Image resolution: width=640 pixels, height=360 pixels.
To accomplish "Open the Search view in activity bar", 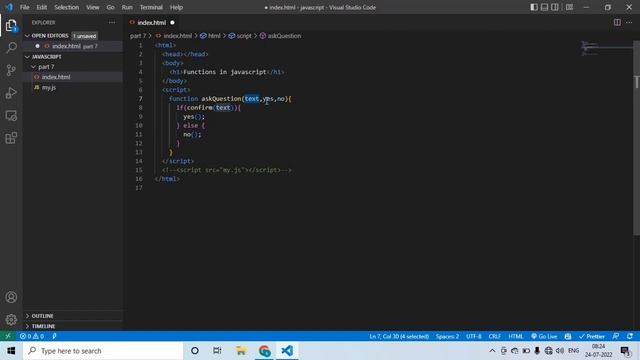I will point(11,48).
